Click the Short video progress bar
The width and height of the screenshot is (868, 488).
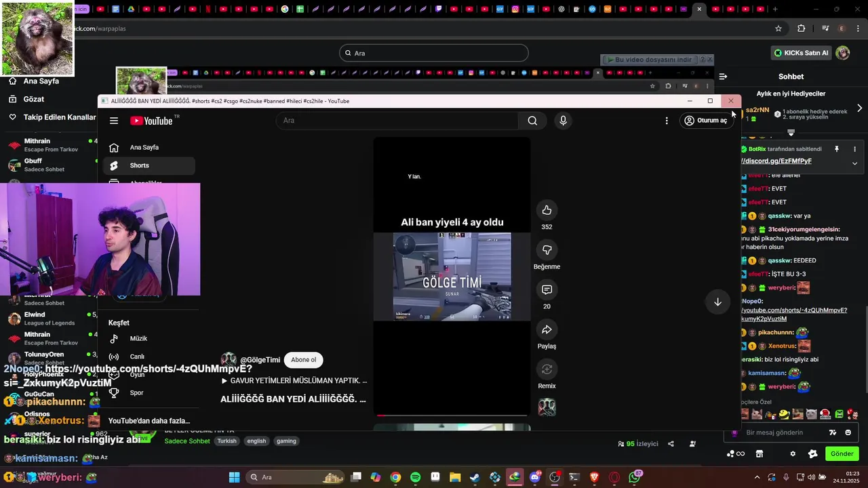click(x=452, y=415)
